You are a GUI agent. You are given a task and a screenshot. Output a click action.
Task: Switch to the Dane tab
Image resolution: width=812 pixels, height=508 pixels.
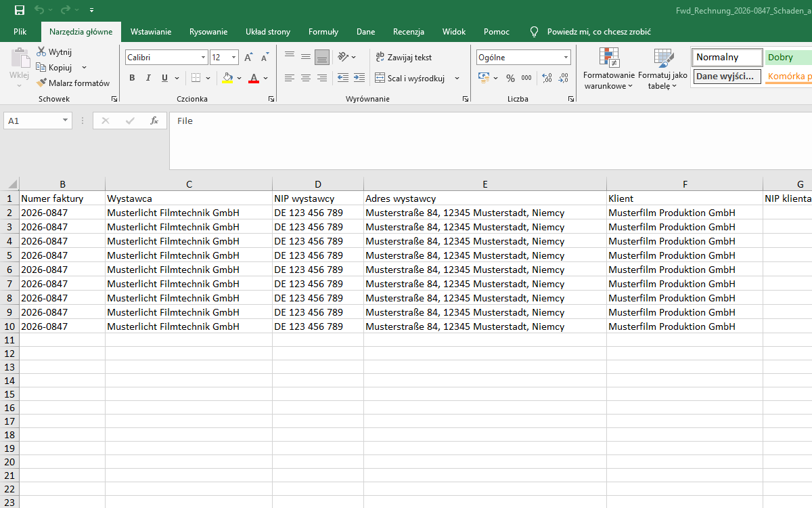[366, 32]
